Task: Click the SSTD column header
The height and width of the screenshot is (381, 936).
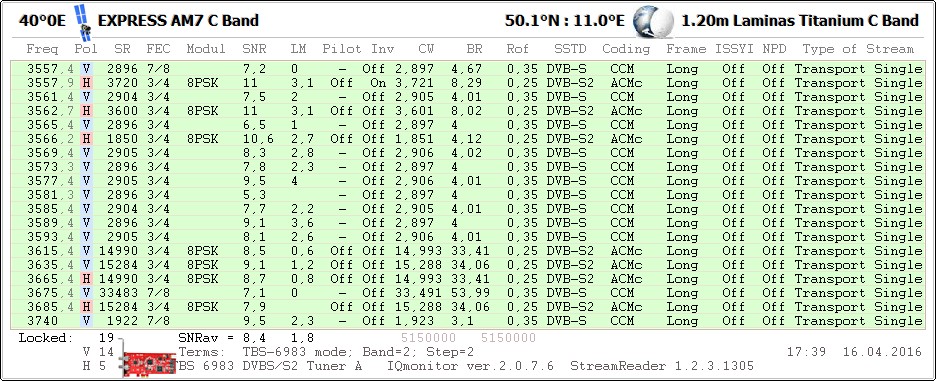Action: tap(570, 49)
